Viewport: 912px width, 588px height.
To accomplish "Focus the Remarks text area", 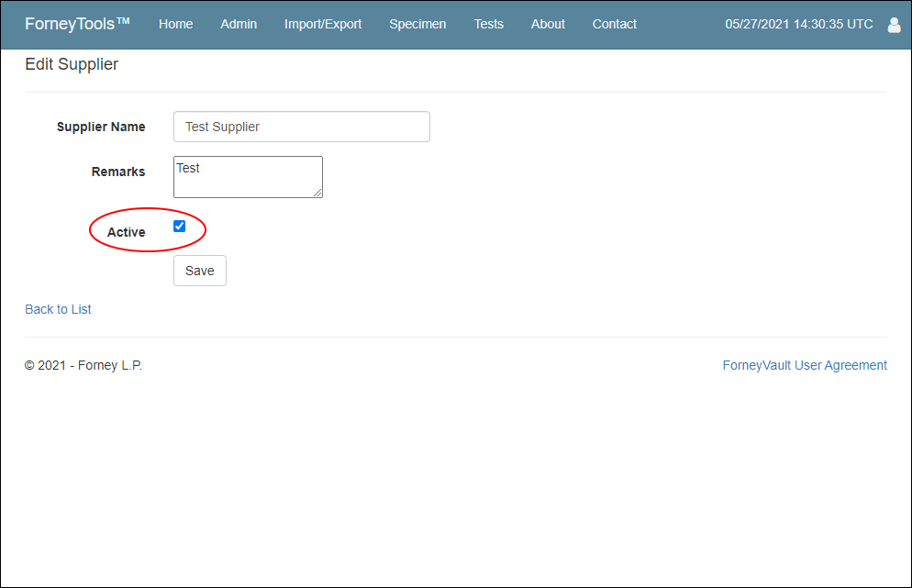I will pos(248,177).
